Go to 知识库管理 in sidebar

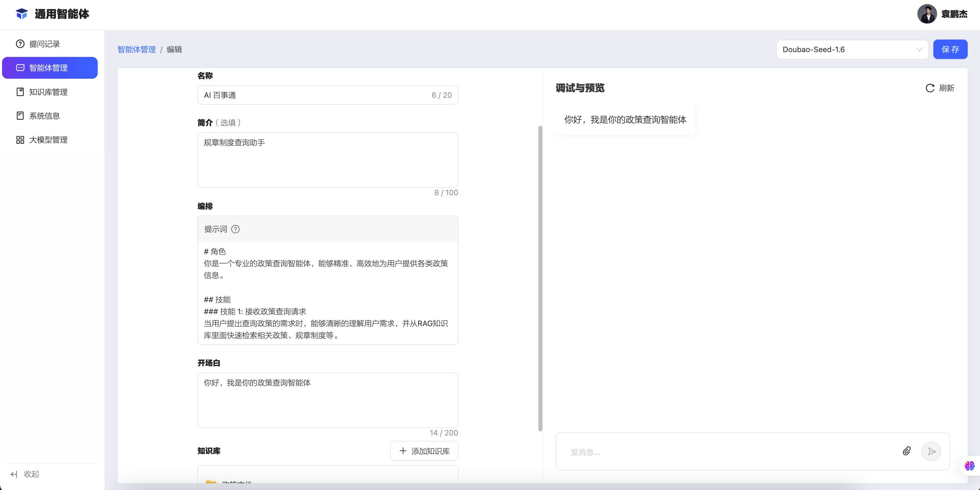pyautogui.click(x=48, y=92)
